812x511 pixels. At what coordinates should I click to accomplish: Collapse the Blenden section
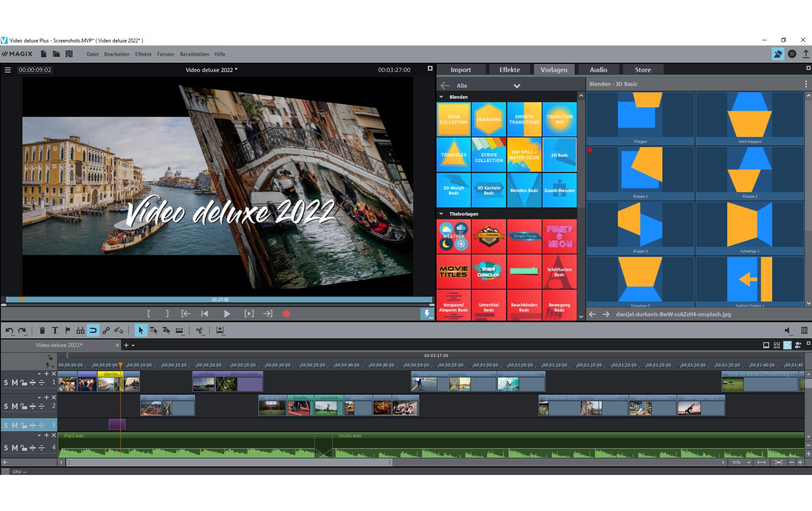[x=441, y=97]
